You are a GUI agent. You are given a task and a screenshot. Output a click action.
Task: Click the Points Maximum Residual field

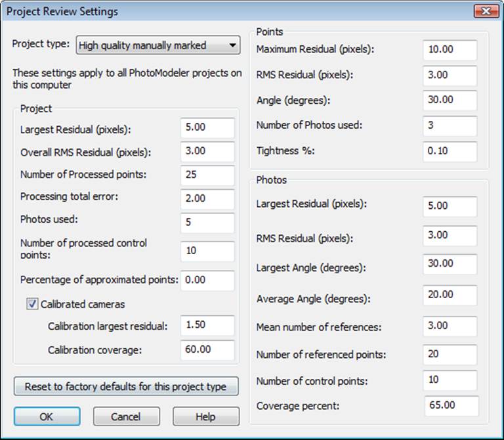click(450, 50)
